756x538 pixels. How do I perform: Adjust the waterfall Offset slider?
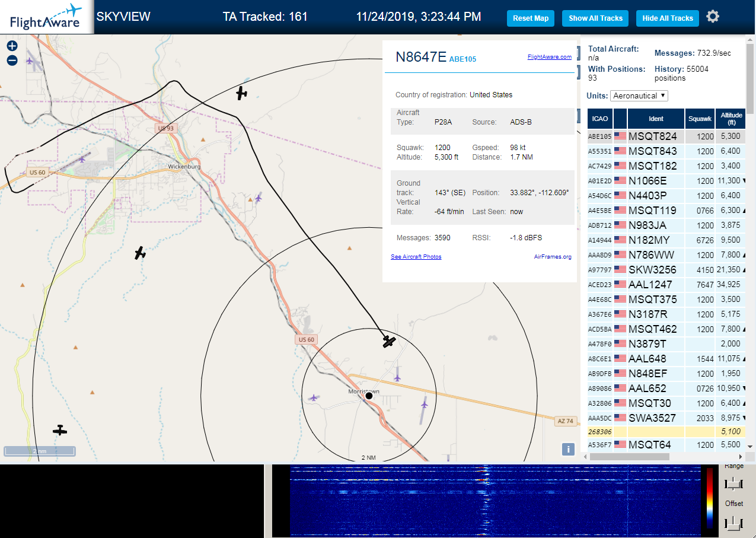(x=734, y=523)
